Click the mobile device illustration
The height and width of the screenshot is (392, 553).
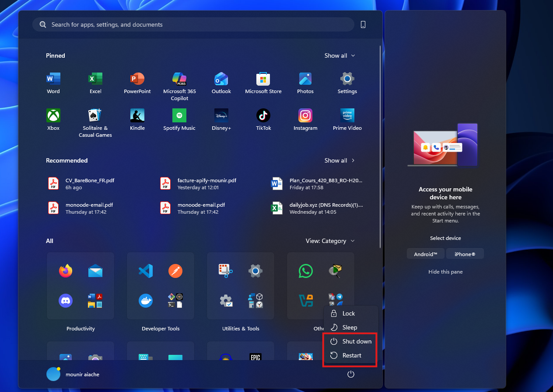click(x=443, y=145)
